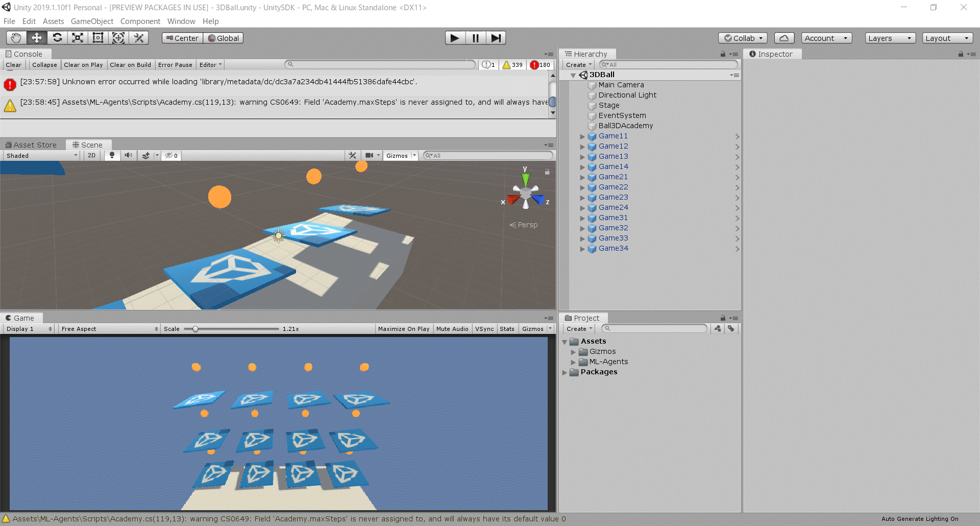Toggle Mute Audio in Game view
The image size is (980, 526).
(452, 329)
